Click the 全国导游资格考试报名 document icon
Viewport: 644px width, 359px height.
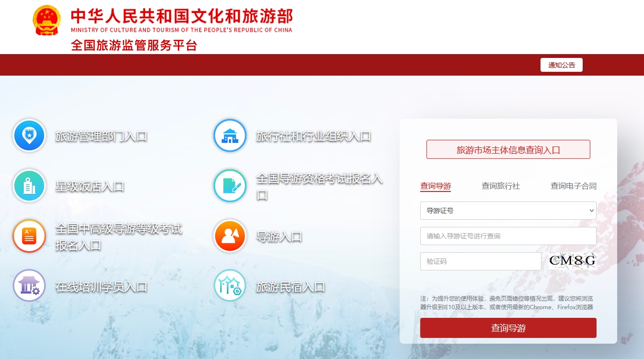coord(230,186)
